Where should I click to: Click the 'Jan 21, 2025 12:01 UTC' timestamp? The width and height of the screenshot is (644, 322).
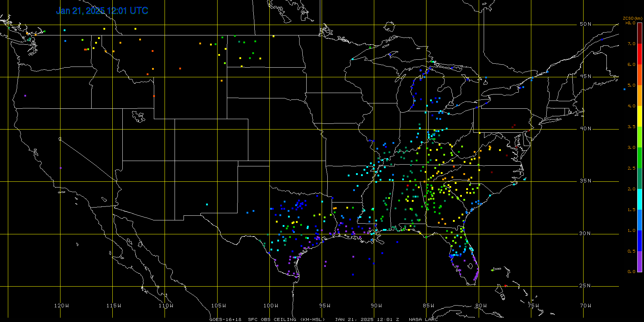point(102,11)
